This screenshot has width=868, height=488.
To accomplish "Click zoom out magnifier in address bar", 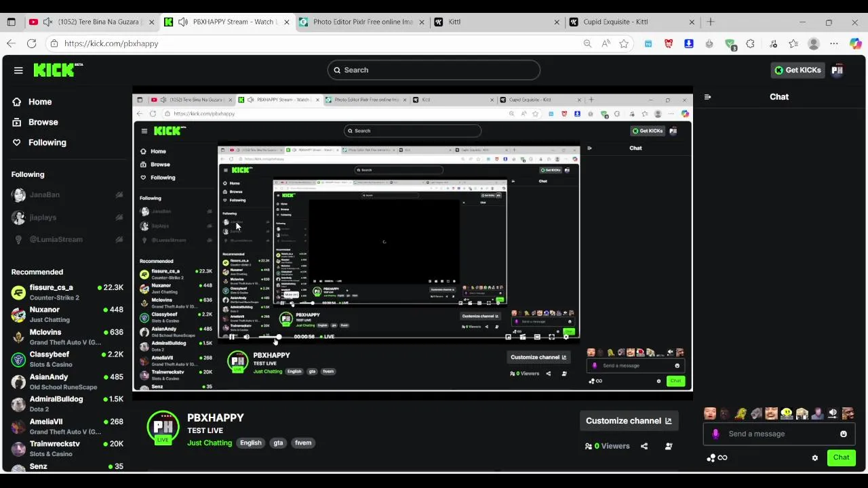I will click(587, 43).
